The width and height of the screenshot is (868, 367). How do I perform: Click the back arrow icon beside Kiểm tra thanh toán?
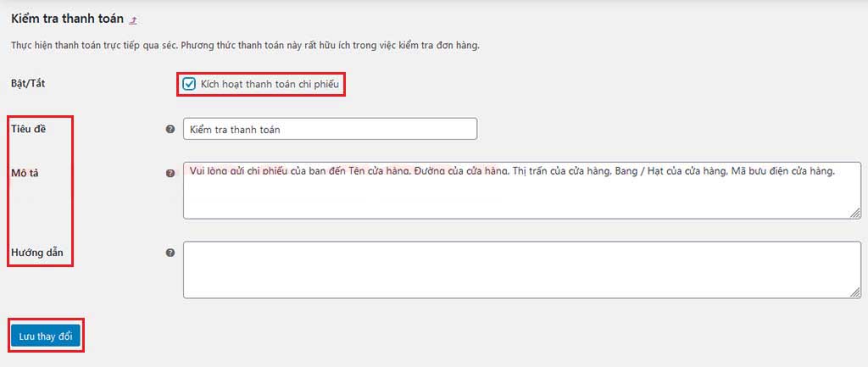pyautogui.click(x=133, y=20)
